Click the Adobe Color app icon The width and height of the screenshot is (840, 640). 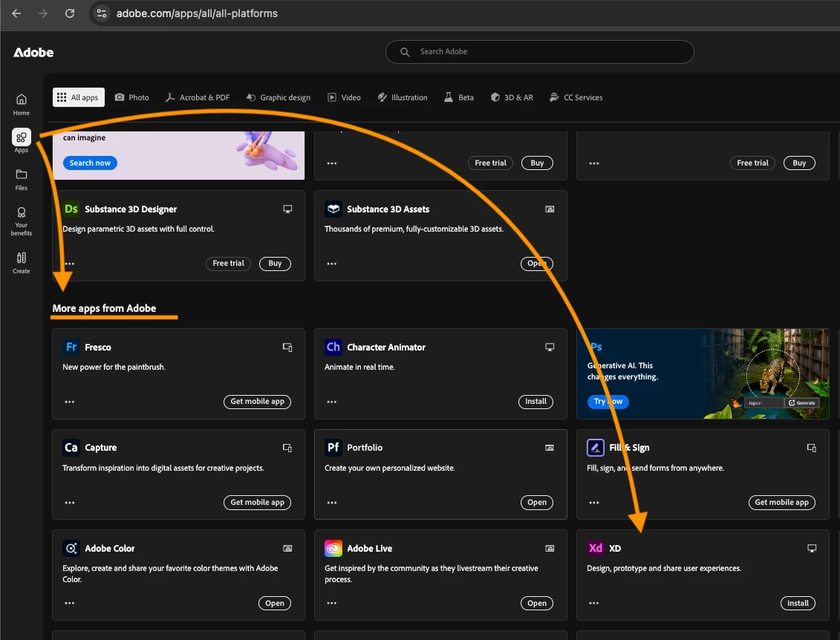(71, 548)
